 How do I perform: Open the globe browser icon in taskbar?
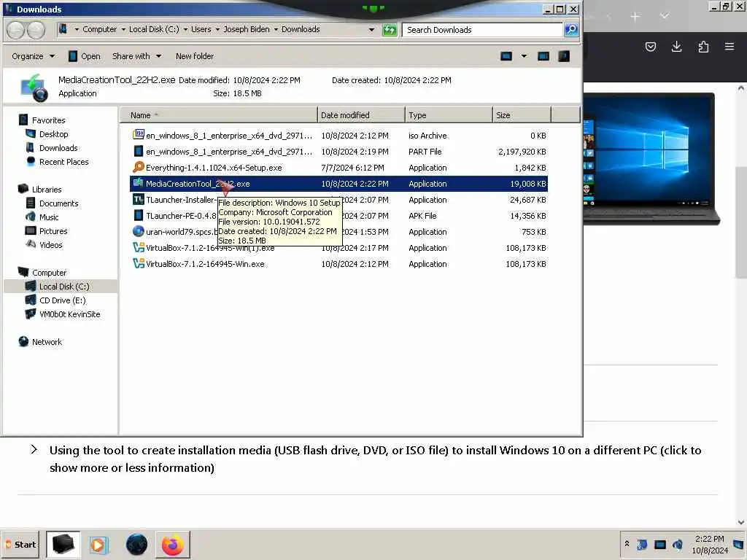click(136, 545)
